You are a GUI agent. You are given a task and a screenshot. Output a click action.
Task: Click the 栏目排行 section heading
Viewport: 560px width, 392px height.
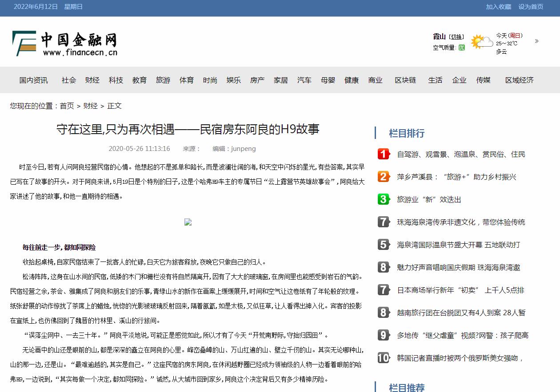(407, 133)
